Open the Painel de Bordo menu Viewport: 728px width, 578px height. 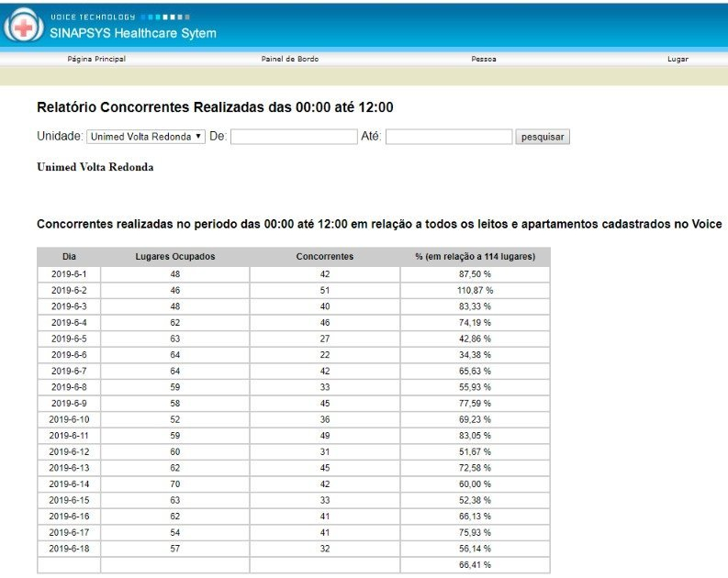click(290, 59)
